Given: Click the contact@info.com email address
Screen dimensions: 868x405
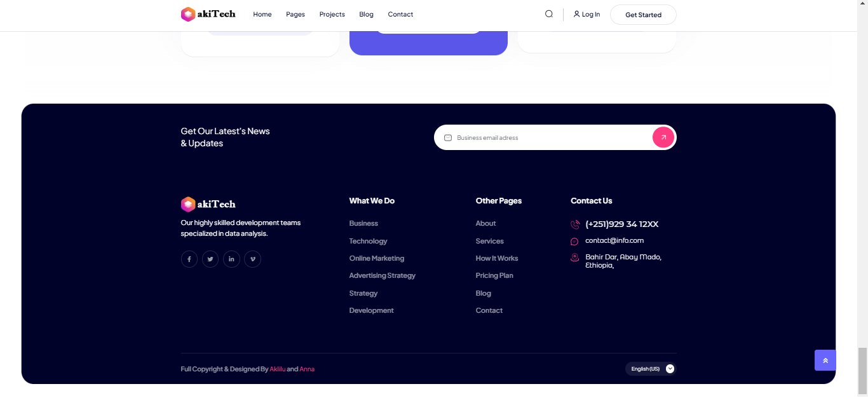Looking at the screenshot, I should (x=614, y=240).
